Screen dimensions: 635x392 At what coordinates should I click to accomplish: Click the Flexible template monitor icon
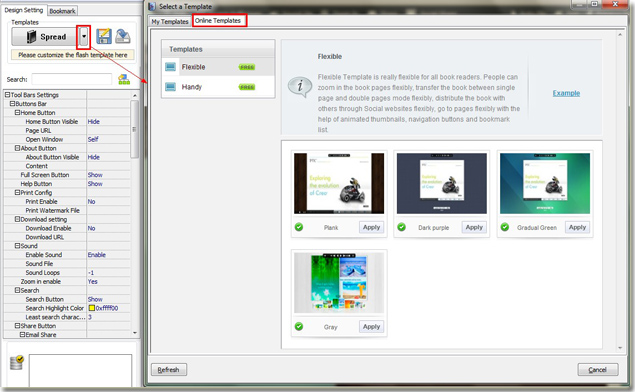170,67
